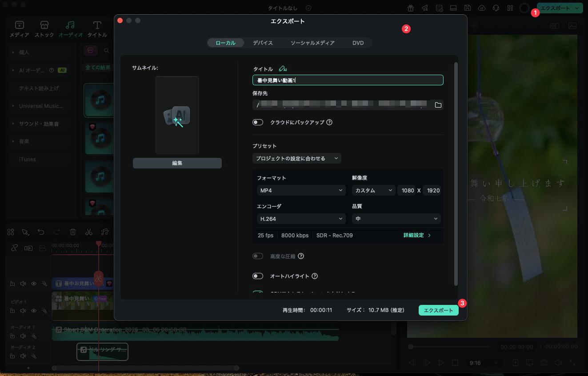The height and width of the screenshot is (376, 588).
Task: Switch to the デバイス tab
Action: click(263, 43)
